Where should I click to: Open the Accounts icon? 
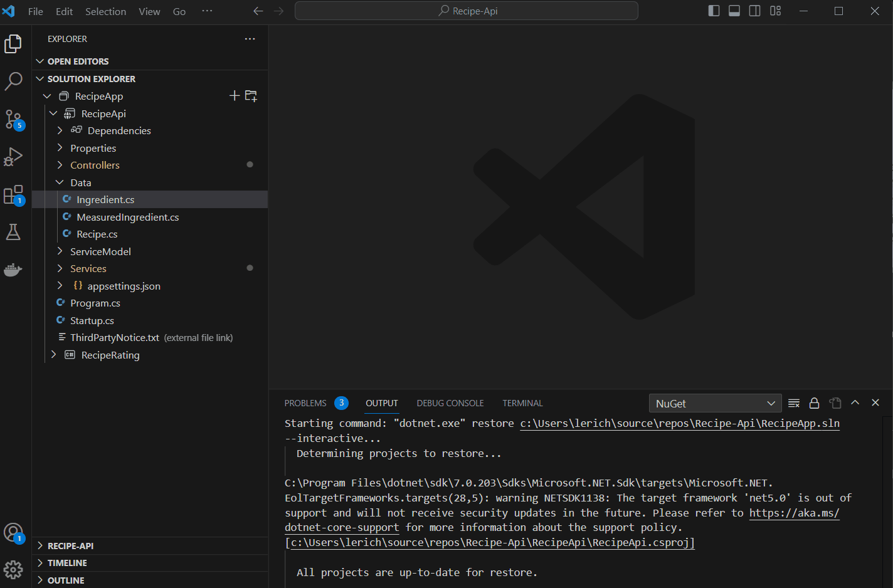tap(14, 532)
